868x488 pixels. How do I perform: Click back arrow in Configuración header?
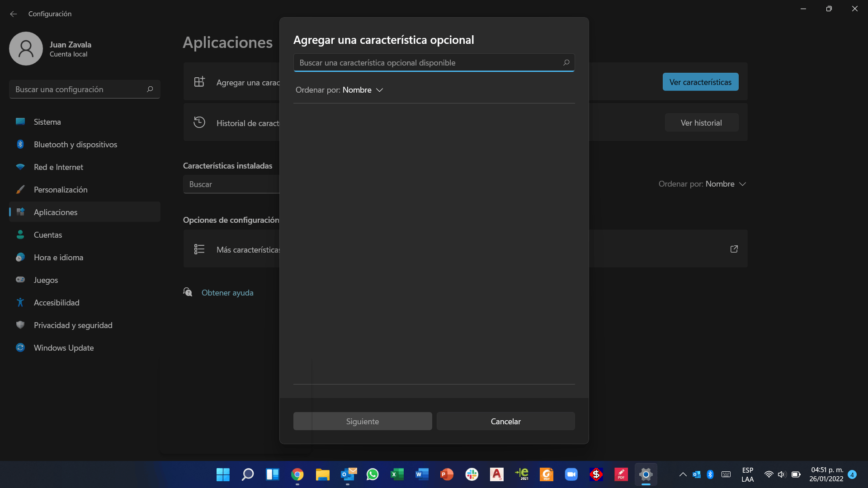coord(14,14)
